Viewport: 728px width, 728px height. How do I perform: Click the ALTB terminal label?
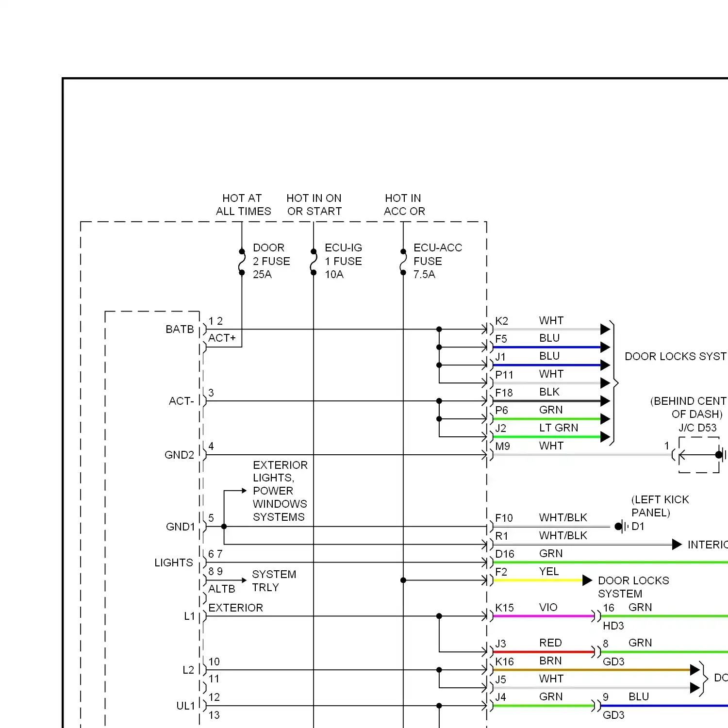[x=221, y=589]
